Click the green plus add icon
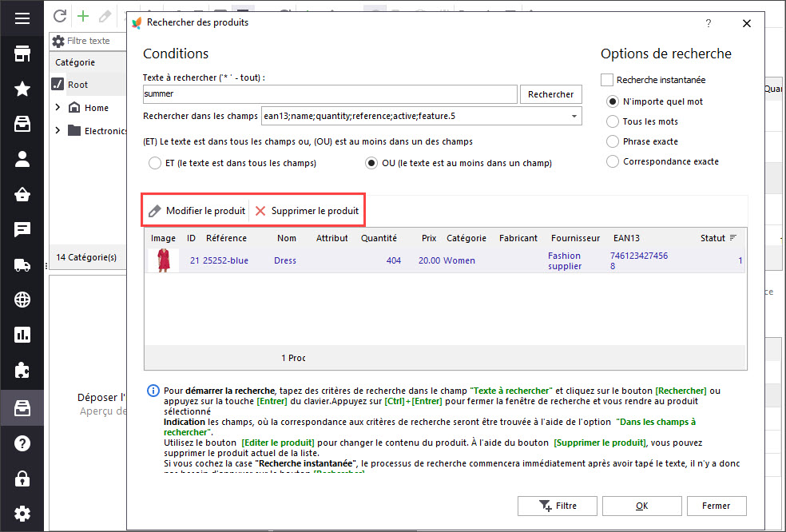786x532 pixels. (x=83, y=15)
